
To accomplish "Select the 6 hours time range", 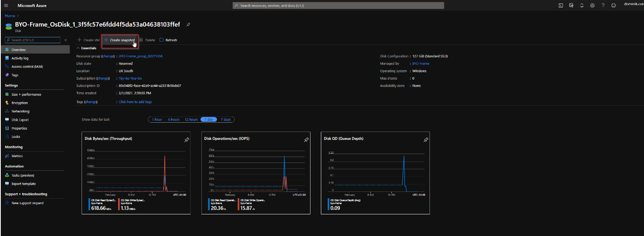I will point(174,119).
